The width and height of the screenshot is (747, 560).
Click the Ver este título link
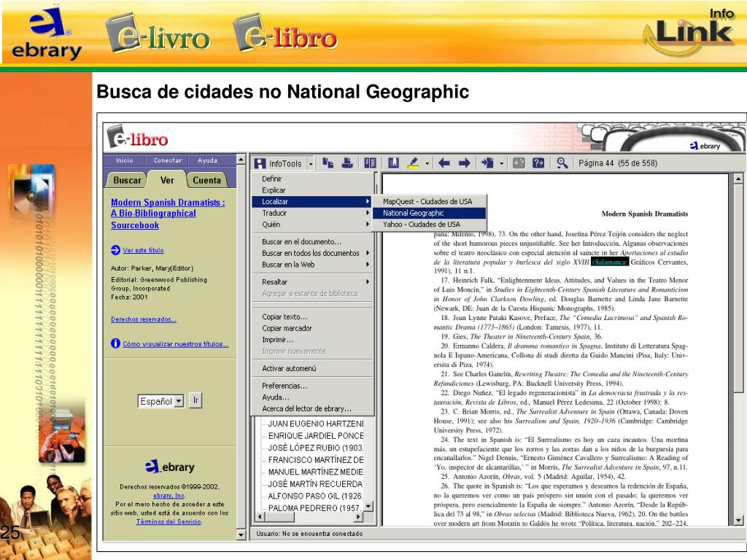click(x=143, y=250)
